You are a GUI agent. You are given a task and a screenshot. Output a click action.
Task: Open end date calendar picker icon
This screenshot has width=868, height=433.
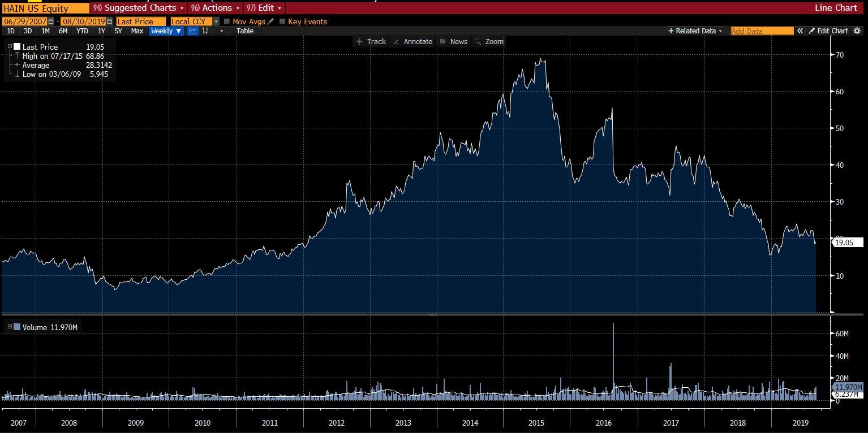click(110, 21)
